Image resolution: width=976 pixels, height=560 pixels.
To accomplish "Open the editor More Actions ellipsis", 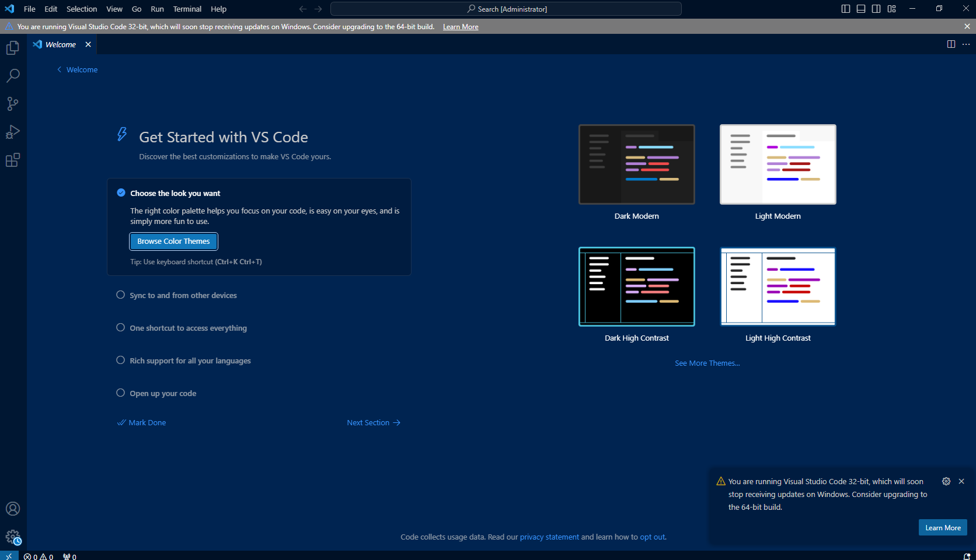I will (x=966, y=44).
